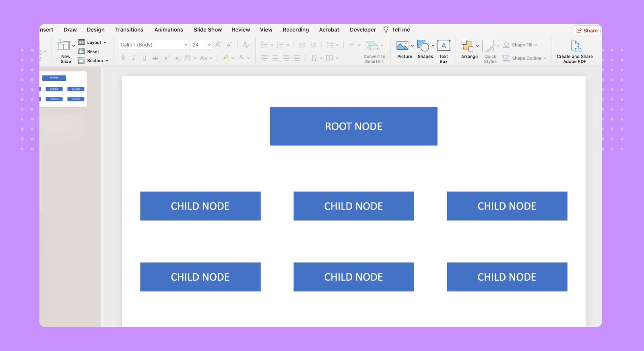Toggle Underline formatting
This screenshot has width=644, height=351.
[144, 58]
